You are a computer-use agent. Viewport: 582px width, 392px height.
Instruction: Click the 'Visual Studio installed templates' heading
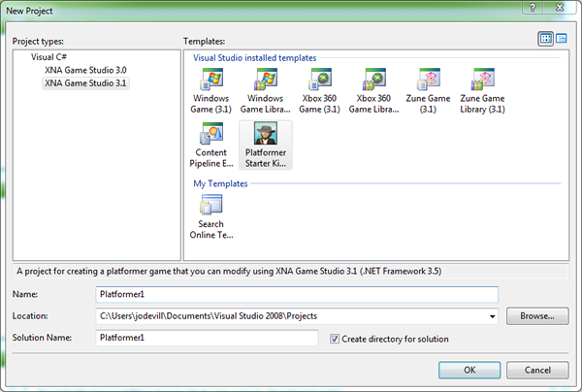point(254,58)
